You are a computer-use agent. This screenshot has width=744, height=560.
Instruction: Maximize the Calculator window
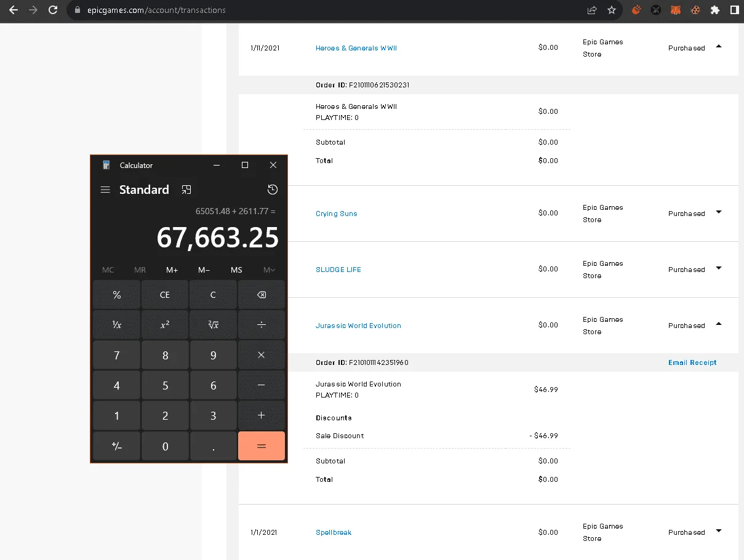[x=245, y=165]
